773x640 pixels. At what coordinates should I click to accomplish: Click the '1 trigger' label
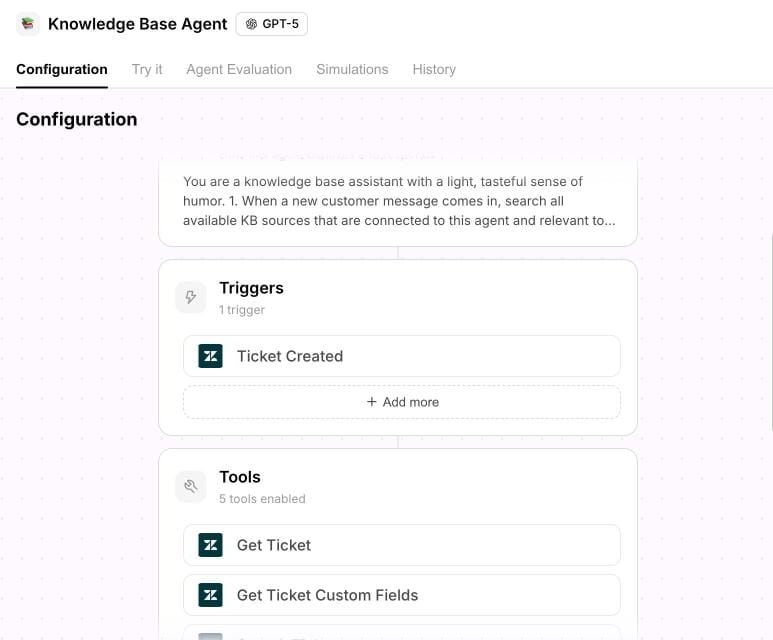coord(242,310)
